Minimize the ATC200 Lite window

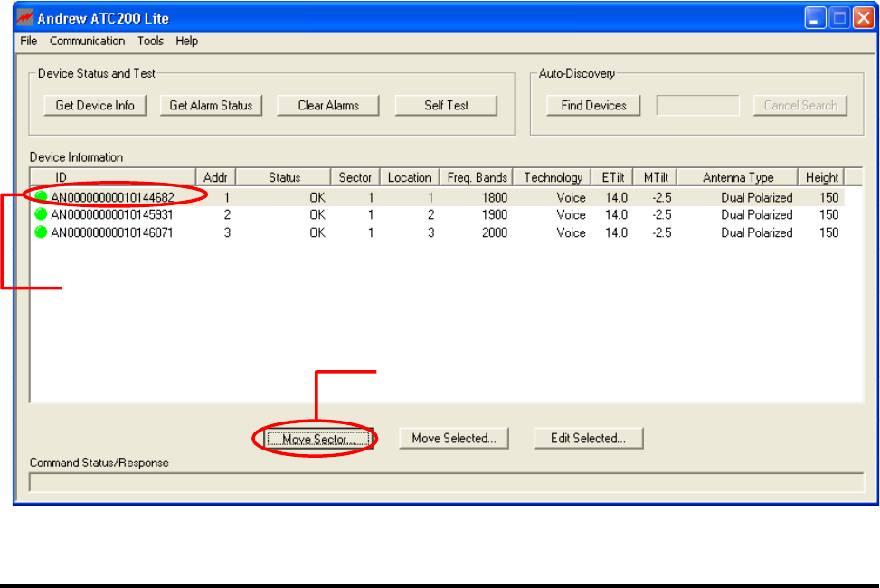(815, 18)
